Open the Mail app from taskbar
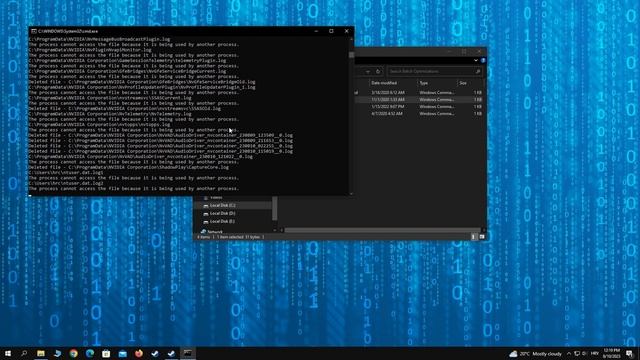 (122, 353)
